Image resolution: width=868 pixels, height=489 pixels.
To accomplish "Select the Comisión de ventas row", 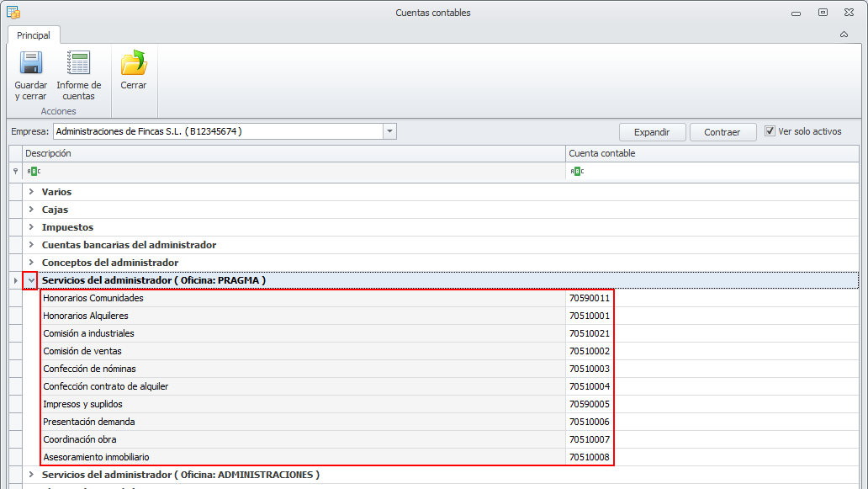I will point(304,351).
